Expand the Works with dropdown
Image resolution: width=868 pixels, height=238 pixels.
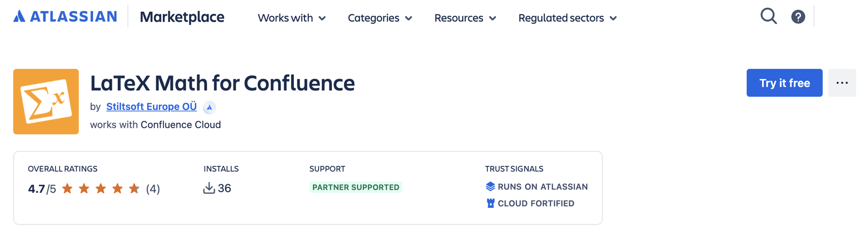pyautogui.click(x=292, y=18)
